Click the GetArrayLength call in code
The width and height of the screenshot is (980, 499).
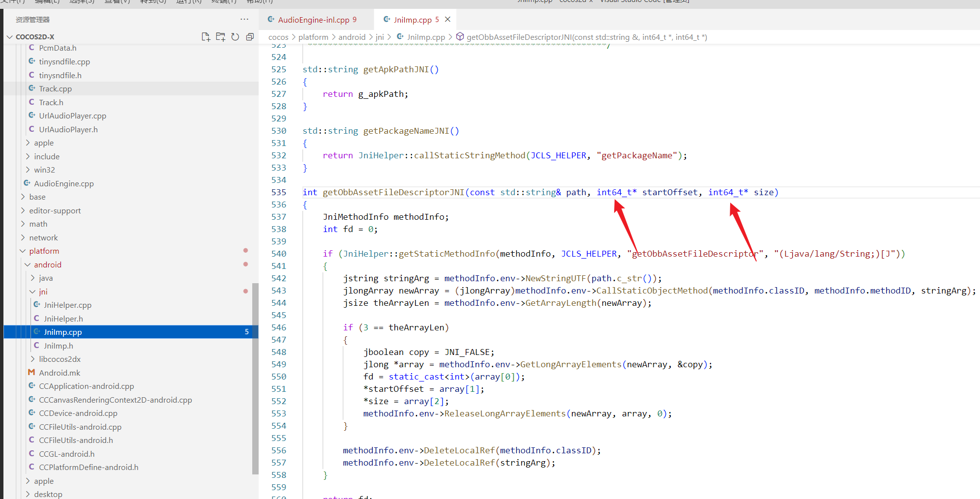561,303
